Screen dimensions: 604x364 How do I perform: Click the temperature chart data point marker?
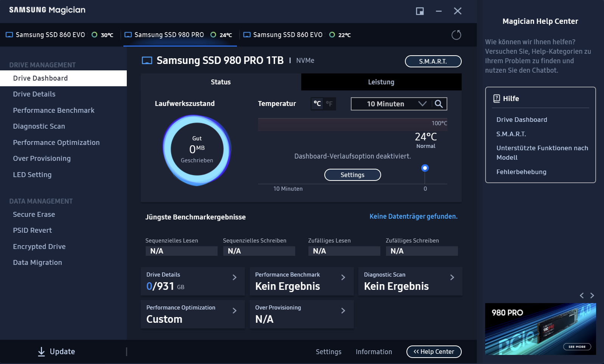click(425, 168)
